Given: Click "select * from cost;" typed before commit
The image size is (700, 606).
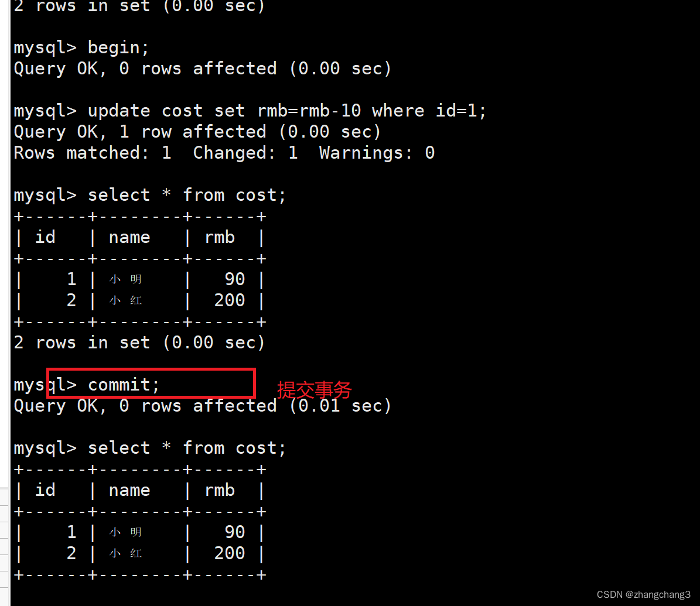Looking at the screenshot, I should pos(187,196).
